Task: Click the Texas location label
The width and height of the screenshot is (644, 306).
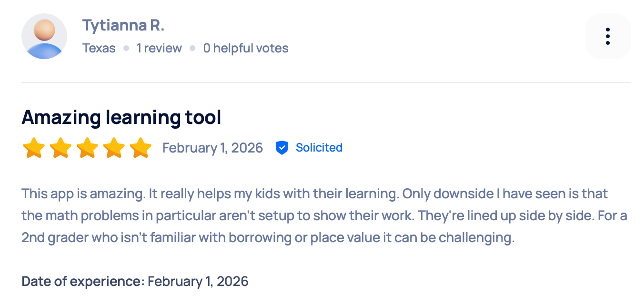Action: [x=99, y=48]
